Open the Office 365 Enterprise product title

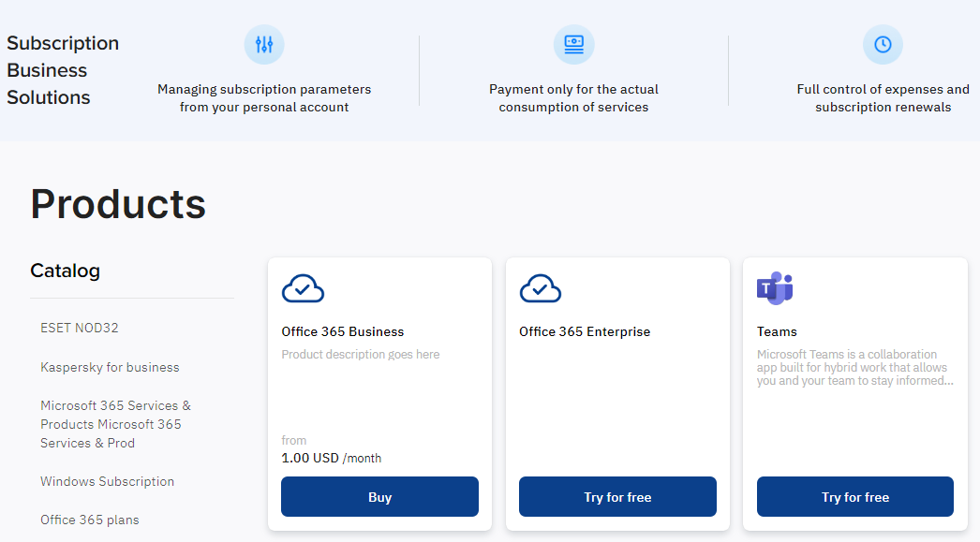585,331
